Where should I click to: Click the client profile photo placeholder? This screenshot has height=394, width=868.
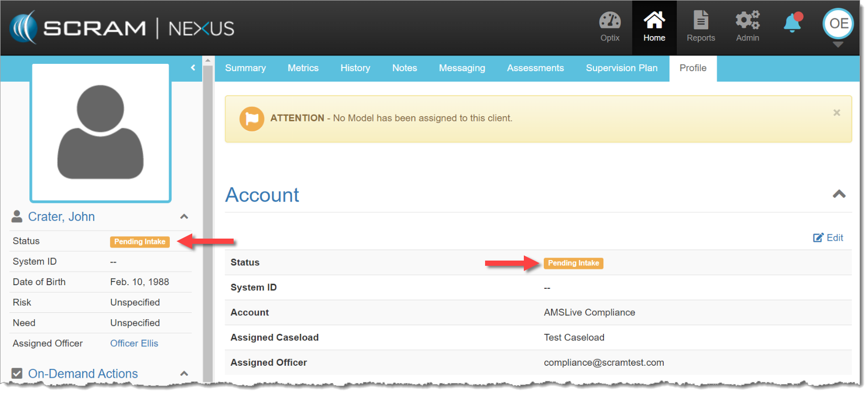coord(101,132)
